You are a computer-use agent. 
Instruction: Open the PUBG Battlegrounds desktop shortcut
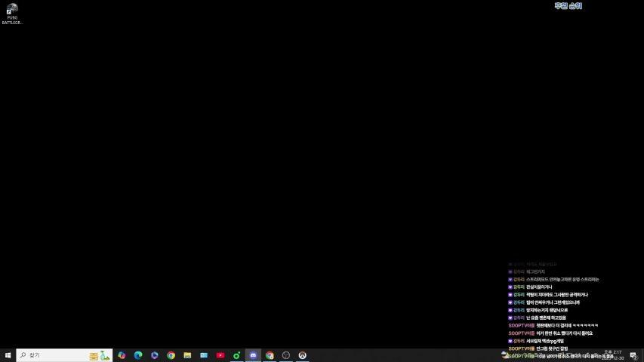pos(12,14)
